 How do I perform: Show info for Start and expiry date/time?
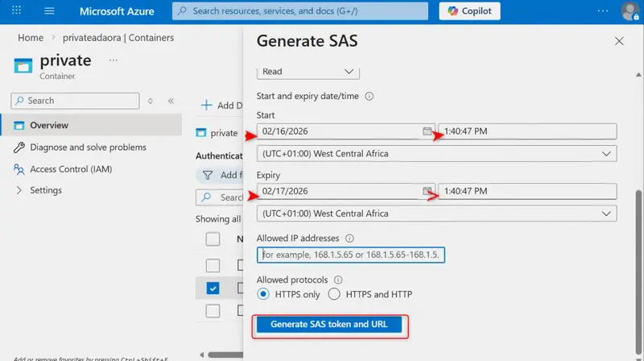369,96
